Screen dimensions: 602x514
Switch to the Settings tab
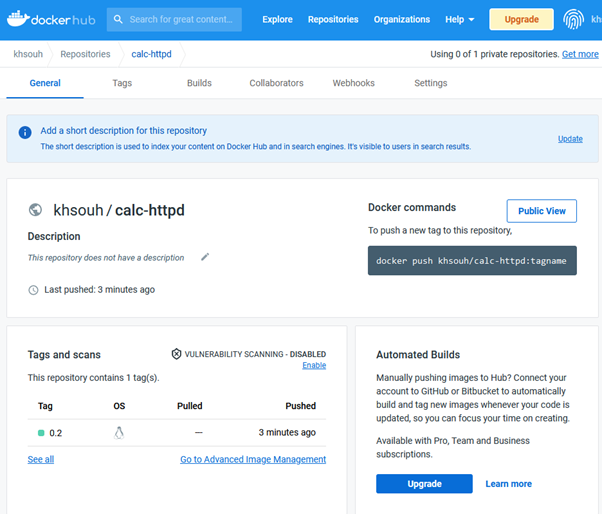(x=431, y=83)
